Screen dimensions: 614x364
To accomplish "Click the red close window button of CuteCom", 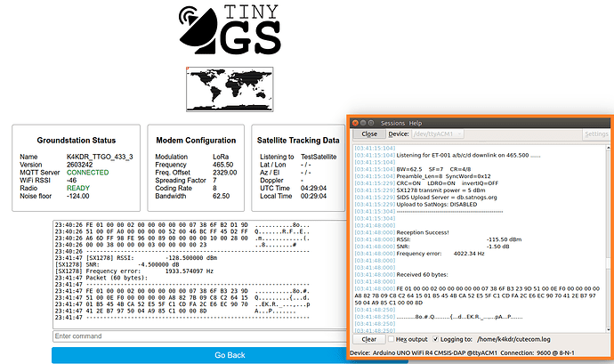I will [355, 123].
